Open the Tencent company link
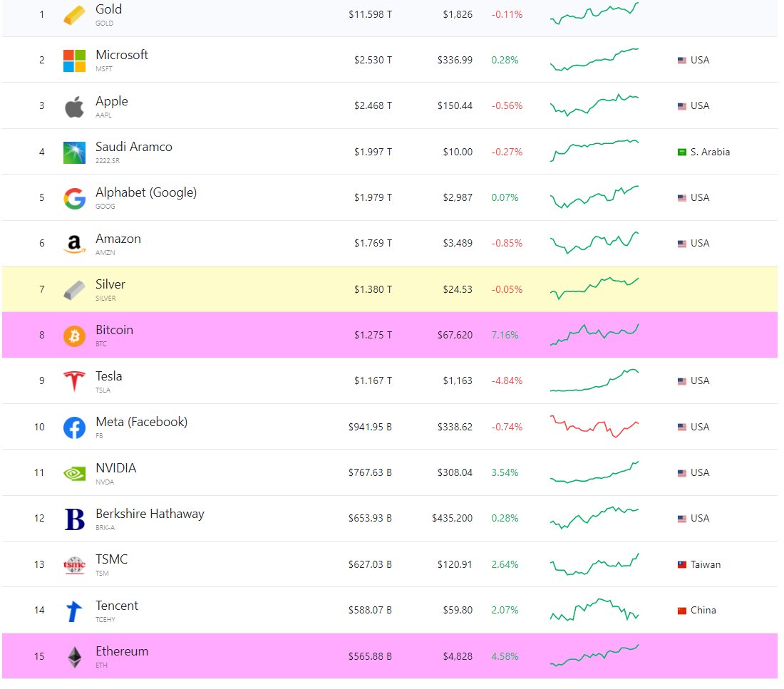784x689 pixels. click(116, 606)
